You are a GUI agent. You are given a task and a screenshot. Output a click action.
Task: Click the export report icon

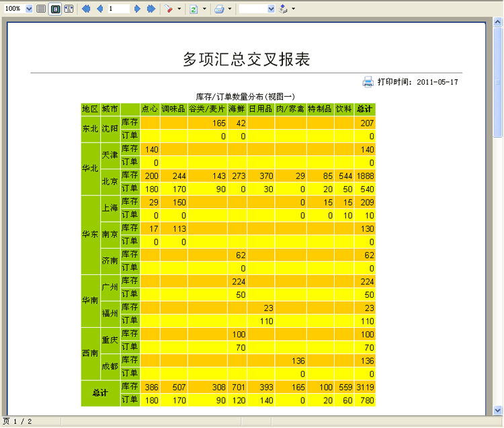click(283, 9)
